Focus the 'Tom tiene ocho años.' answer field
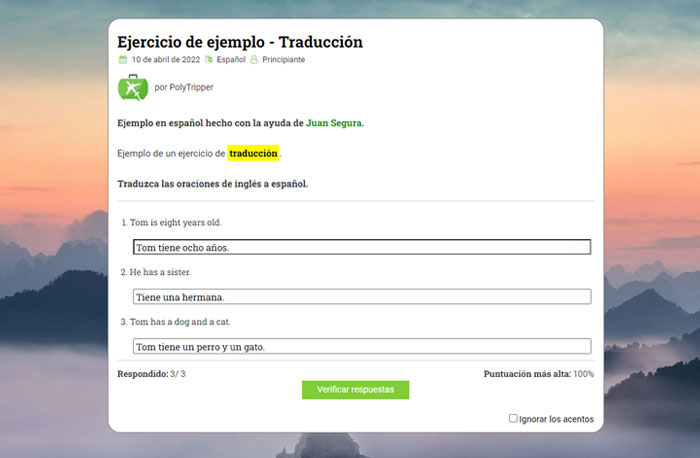 [361, 247]
